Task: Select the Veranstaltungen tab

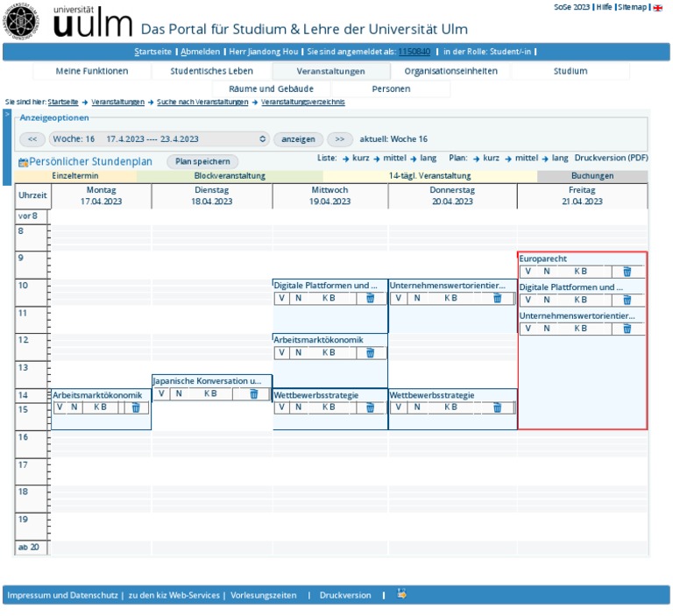Action: coord(331,71)
